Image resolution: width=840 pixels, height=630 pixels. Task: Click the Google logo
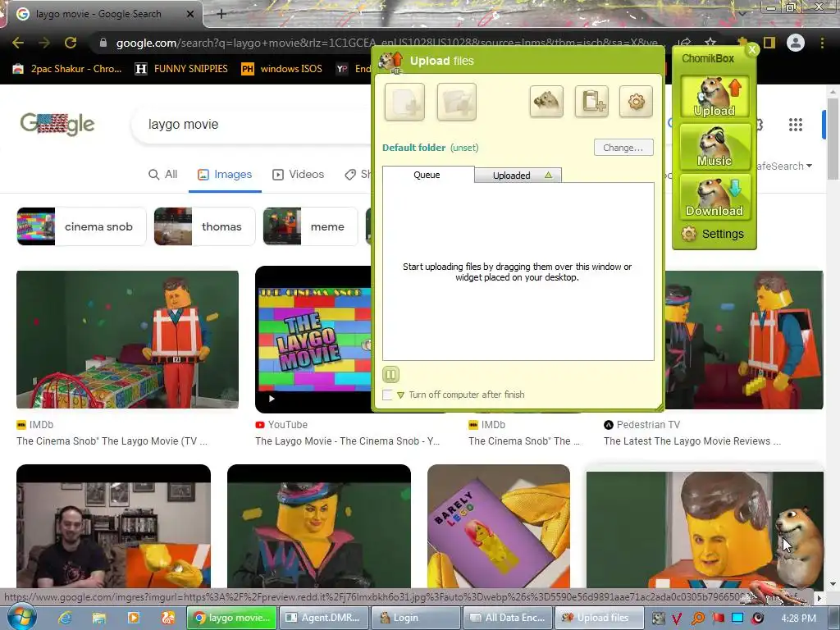[x=57, y=125]
